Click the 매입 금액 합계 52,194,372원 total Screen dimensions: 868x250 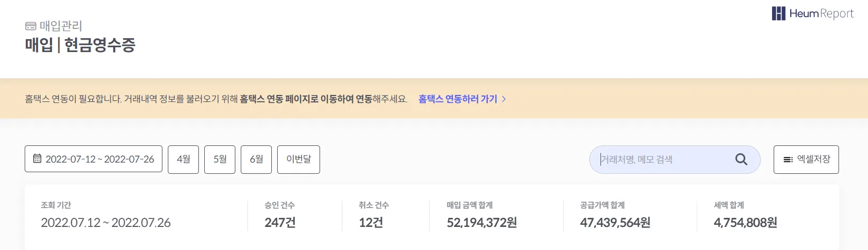coord(481,222)
